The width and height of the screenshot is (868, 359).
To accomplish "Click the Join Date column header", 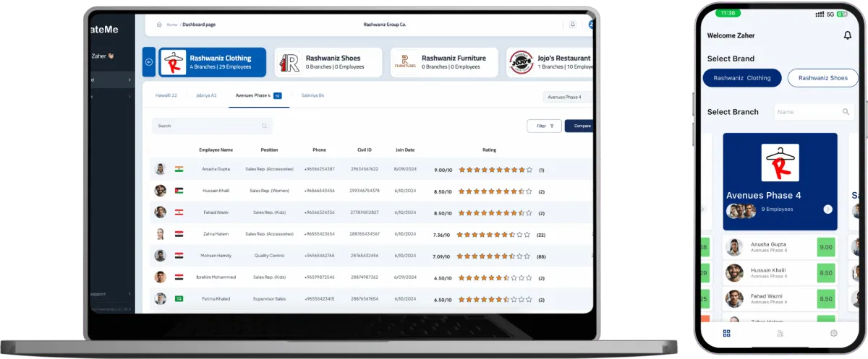I will 405,150.
